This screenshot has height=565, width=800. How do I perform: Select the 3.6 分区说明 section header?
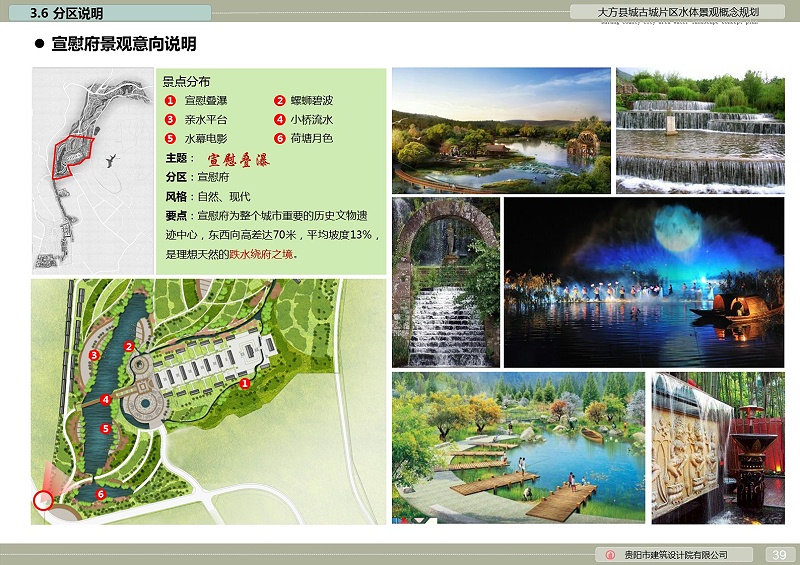66,13
